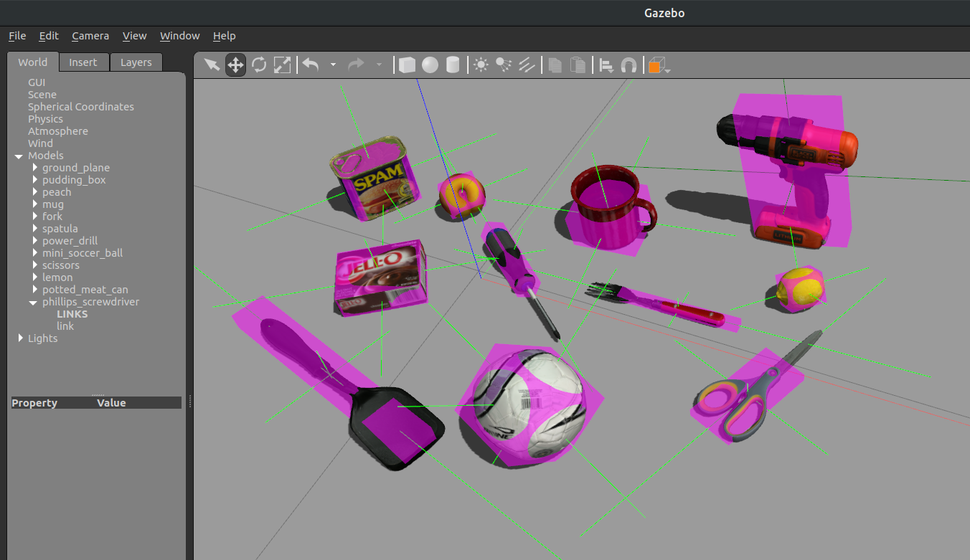
Task: Click the JELL-O box in scene
Action: click(x=381, y=277)
